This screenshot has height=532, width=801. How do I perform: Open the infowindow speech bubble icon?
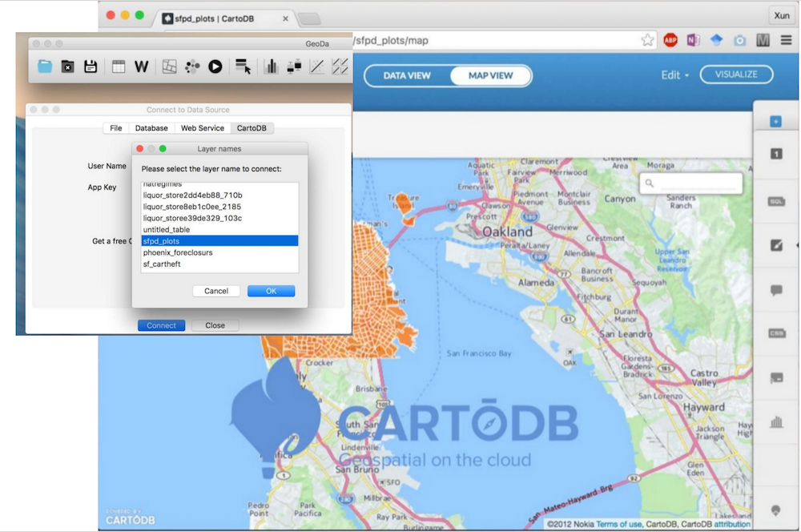[776, 290]
